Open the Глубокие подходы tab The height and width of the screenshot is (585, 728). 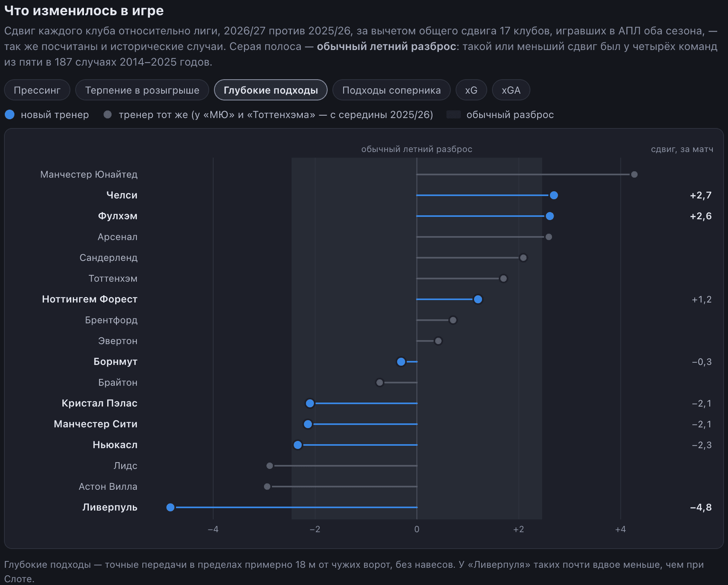(x=271, y=90)
